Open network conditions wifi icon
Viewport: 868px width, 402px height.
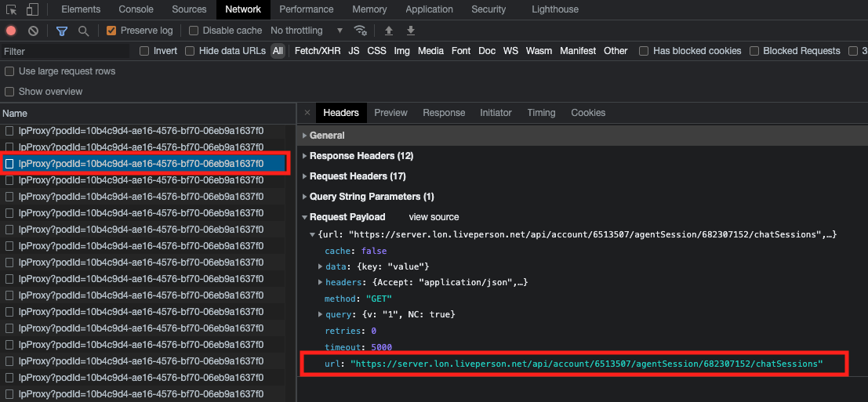361,31
